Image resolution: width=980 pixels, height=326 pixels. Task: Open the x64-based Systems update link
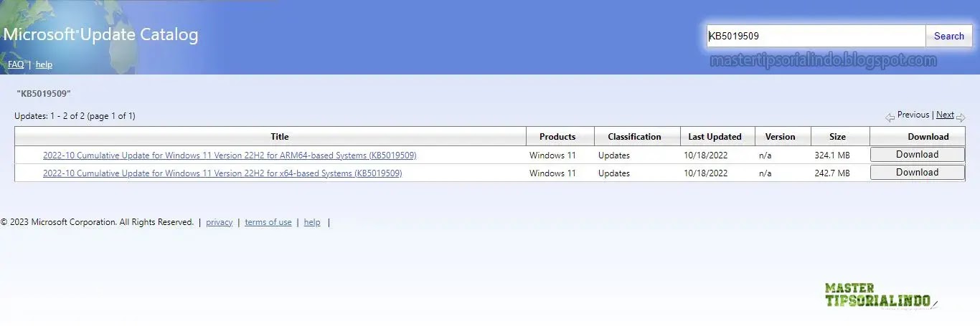[222, 173]
